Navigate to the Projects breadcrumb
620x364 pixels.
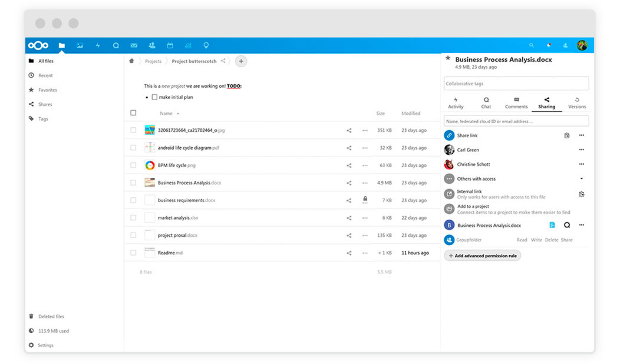[153, 61]
